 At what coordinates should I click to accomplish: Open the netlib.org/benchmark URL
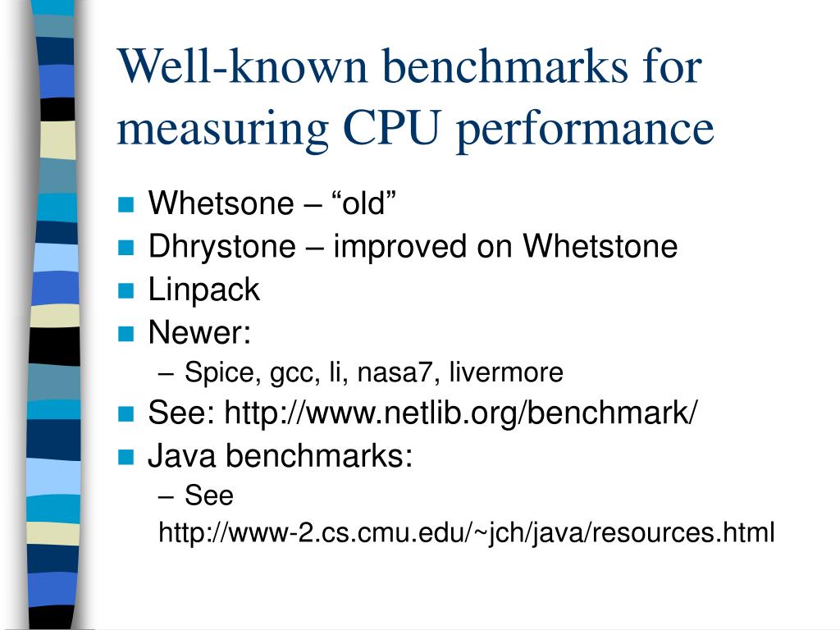tap(461, 413)
